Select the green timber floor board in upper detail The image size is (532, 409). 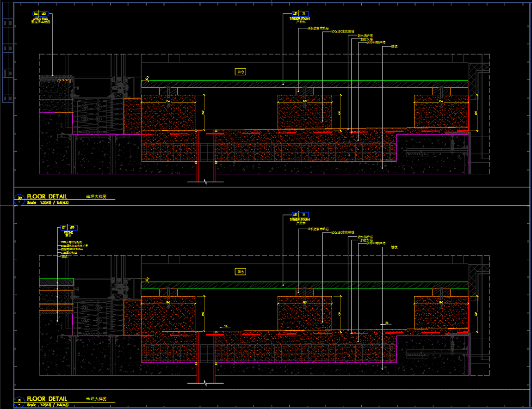coord(304,84)
